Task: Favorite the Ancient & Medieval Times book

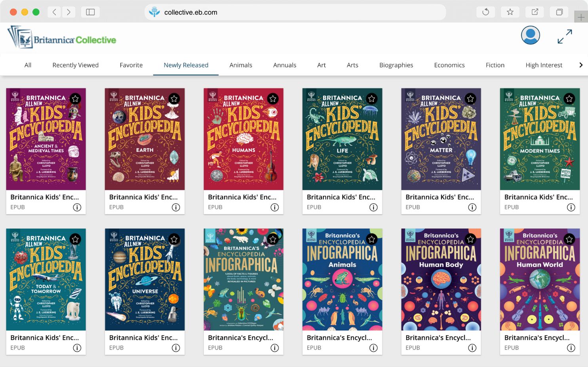Action: pos(75,99)
